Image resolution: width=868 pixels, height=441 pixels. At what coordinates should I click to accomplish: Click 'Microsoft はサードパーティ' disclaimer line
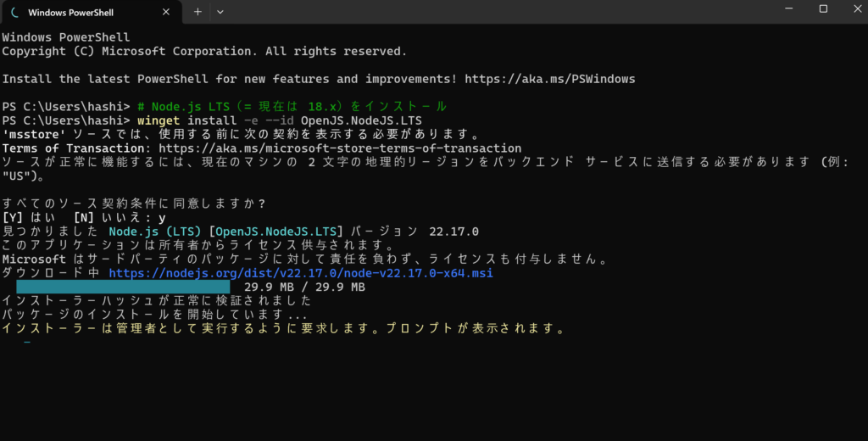pyautogui.click(x=305, y=260)
